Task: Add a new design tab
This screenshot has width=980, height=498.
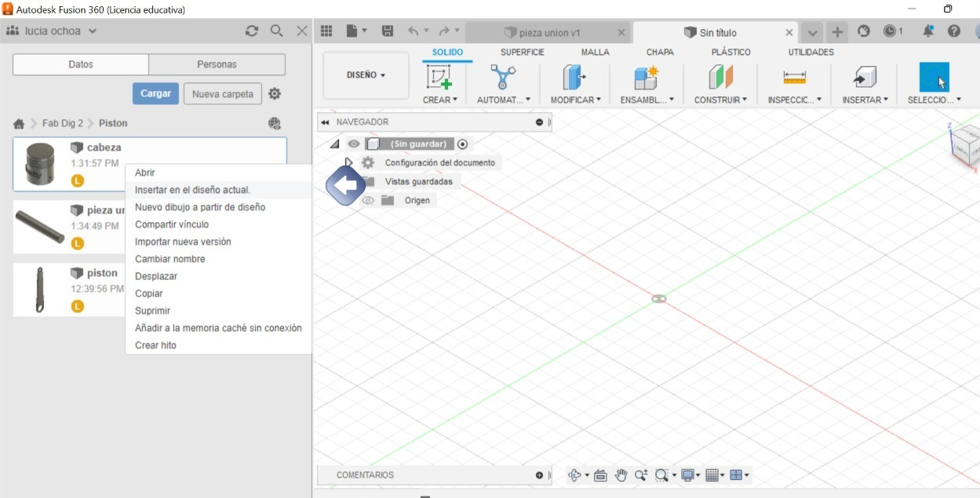Action: click(838, 32)
